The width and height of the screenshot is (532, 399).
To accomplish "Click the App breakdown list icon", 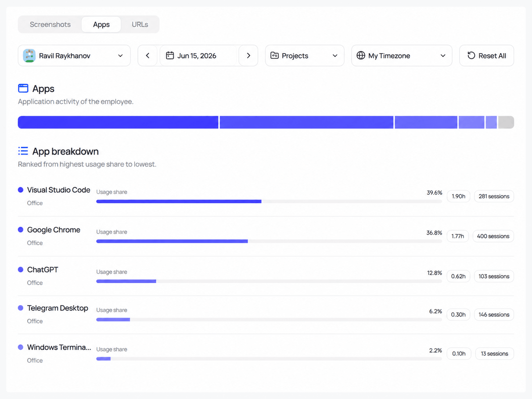I will coord(23,151).
